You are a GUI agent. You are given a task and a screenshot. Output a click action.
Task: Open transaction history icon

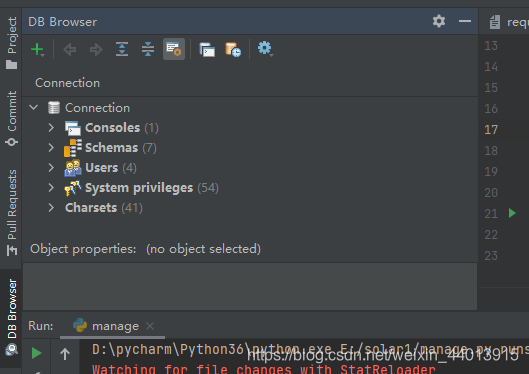(233, 50)
